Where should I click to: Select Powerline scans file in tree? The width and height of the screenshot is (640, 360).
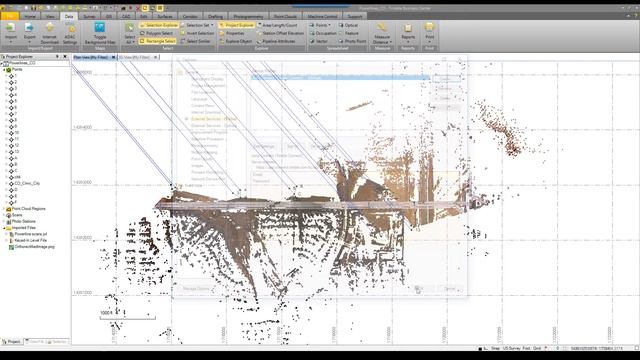click(x=31, y=234)
